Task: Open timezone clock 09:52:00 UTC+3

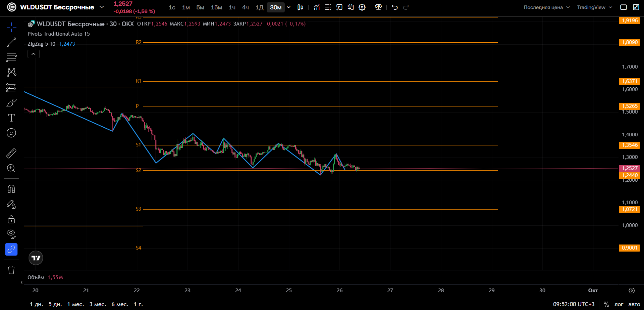Action: tap(574, 304)
